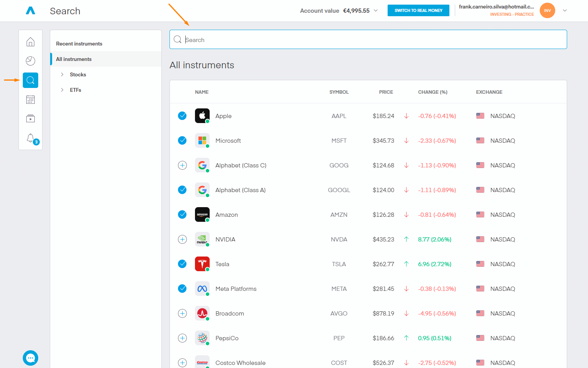Uncheck Microsoft from watchlist
The height and width of the screenshot is (368, 588).
pyautogui.click(x=182, y=140)
